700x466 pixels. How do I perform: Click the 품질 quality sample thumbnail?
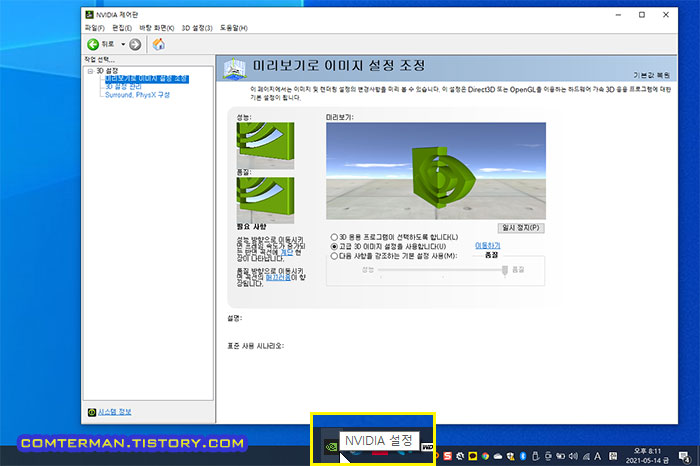265,200
